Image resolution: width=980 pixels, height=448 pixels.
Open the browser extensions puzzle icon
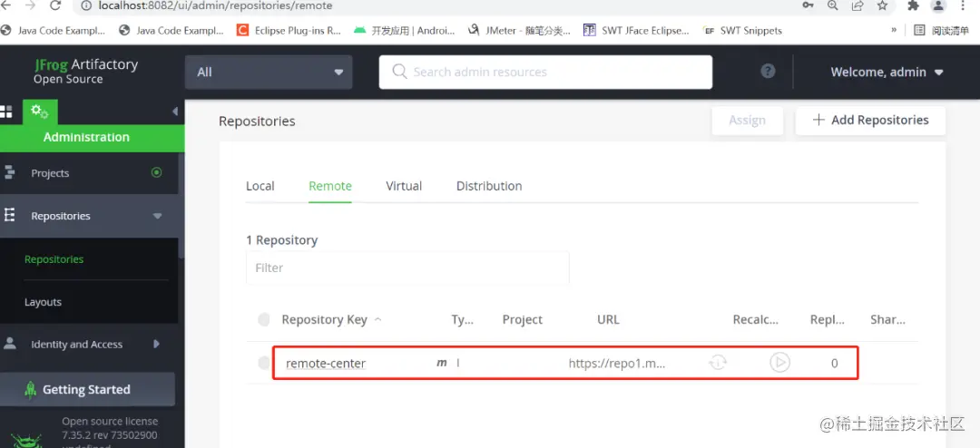coord(913,5)
